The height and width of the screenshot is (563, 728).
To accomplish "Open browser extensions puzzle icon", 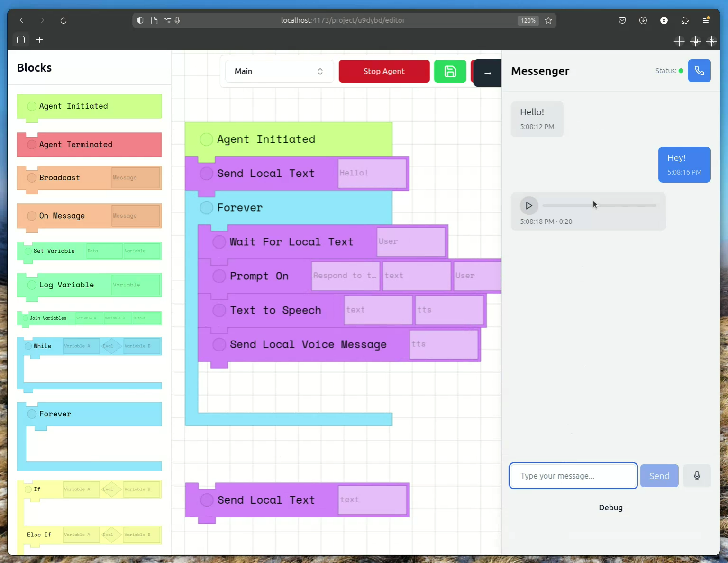I will pos(684,20).
